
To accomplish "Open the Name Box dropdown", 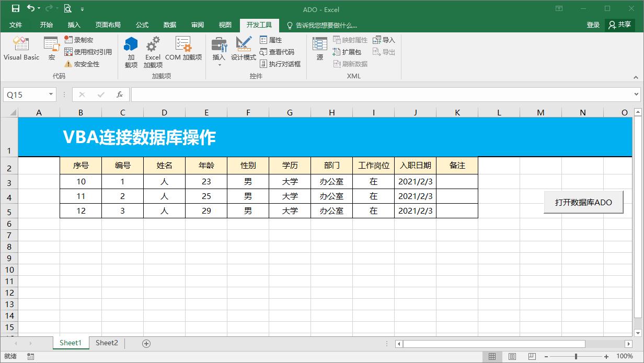I will pyautogui.click(x=50, y=95).
